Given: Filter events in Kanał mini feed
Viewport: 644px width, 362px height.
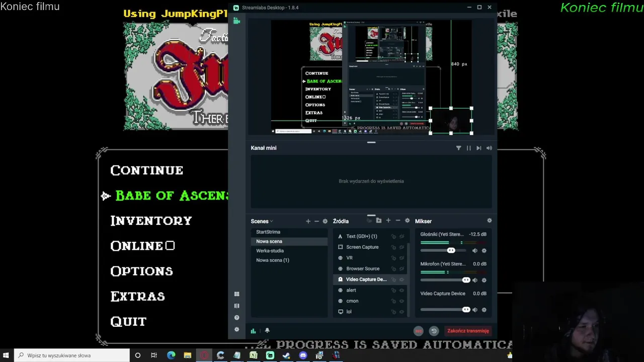Looking at the screenshot, I should (458, 148).
